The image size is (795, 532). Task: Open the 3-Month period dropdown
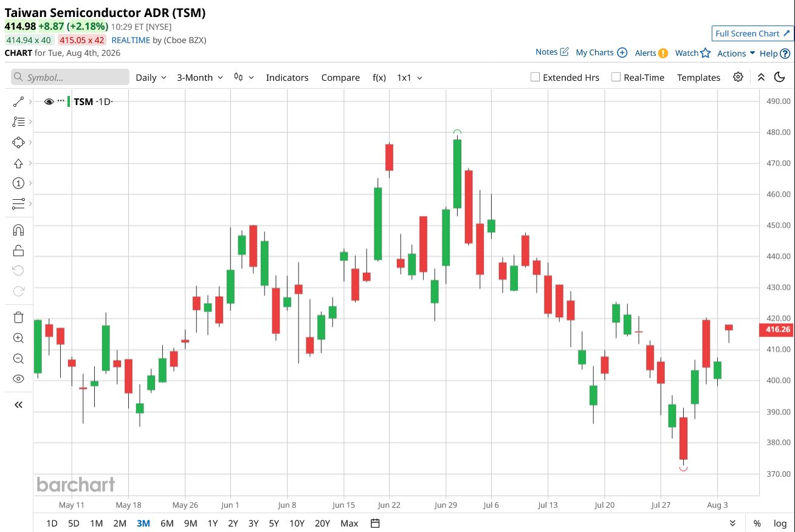click(200, 78)
